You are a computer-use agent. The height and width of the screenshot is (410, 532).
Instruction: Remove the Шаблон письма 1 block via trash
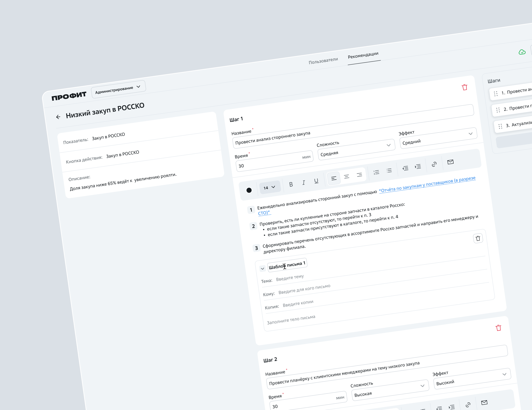[478, 238]
